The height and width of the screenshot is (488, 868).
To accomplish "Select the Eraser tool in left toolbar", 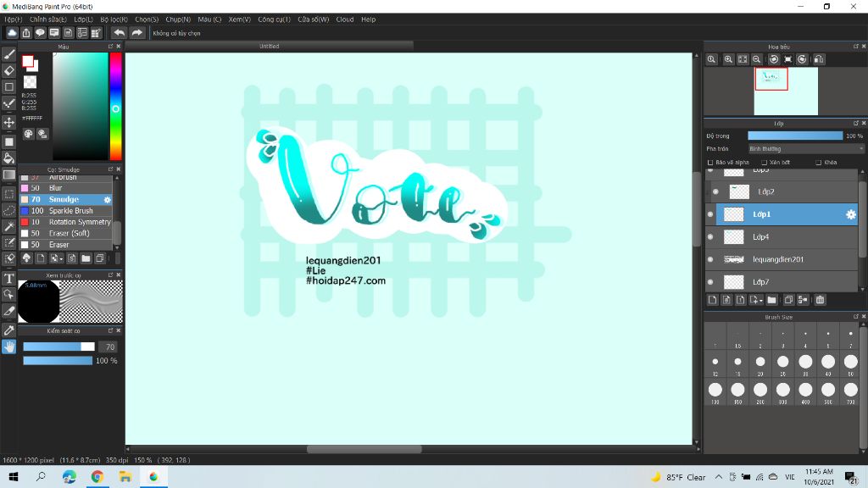I will pos(8,71).
